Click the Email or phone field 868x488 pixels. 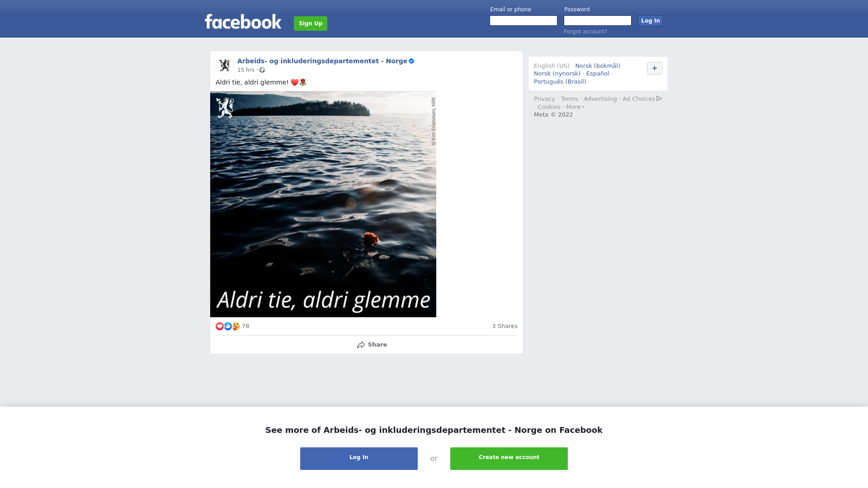[x=524, y=21]
